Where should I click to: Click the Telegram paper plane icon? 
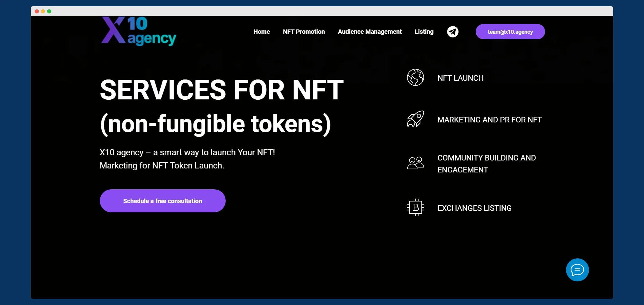pos(453,32)
